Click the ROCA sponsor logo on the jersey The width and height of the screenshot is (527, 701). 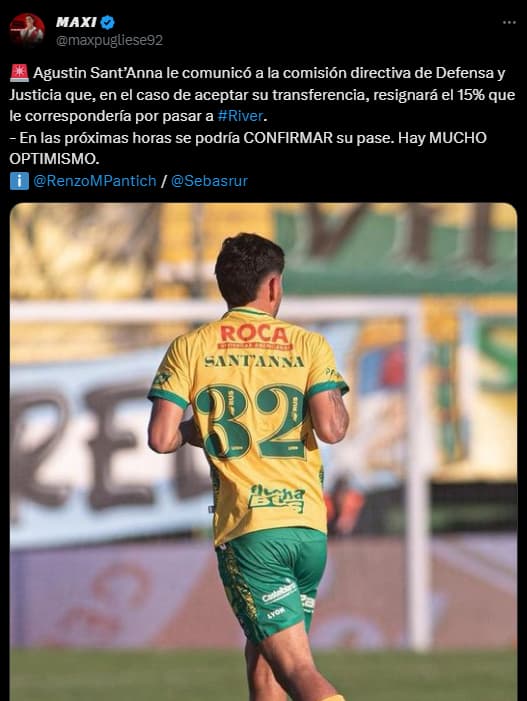point(255,336)
